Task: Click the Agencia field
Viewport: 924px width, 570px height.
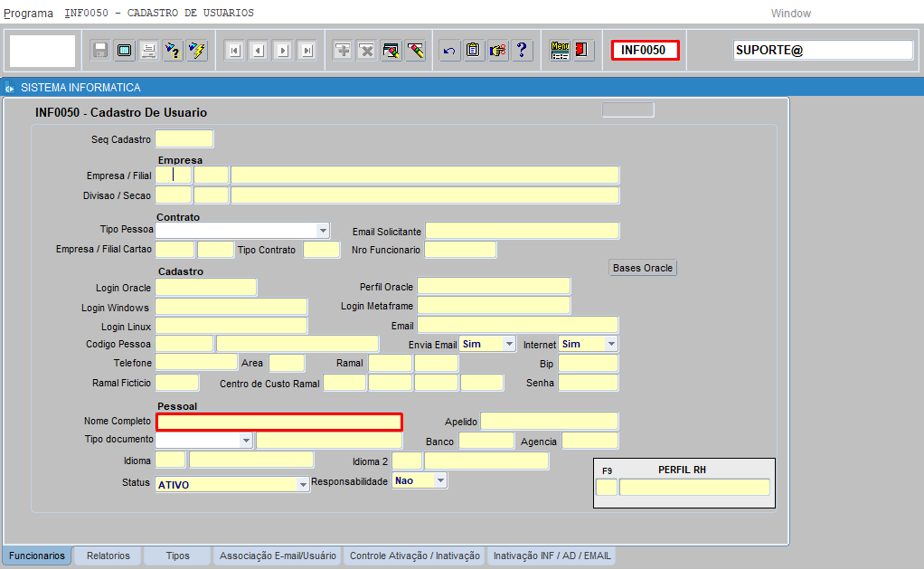Action: click(589, 441)
